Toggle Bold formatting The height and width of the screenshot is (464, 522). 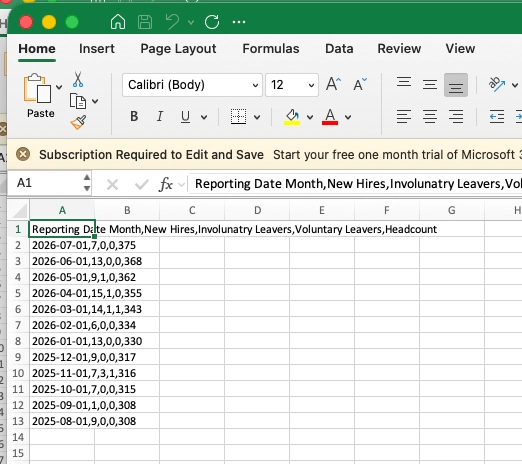[134, 117]
